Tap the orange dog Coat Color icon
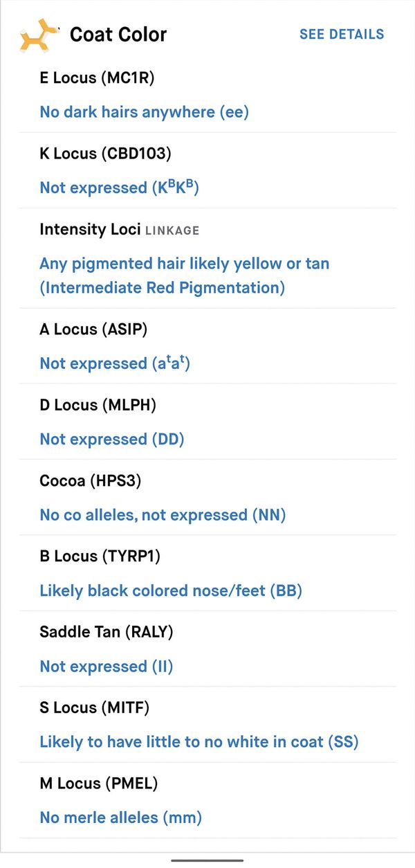Screen dimensions: 415x868 (39, 35)
